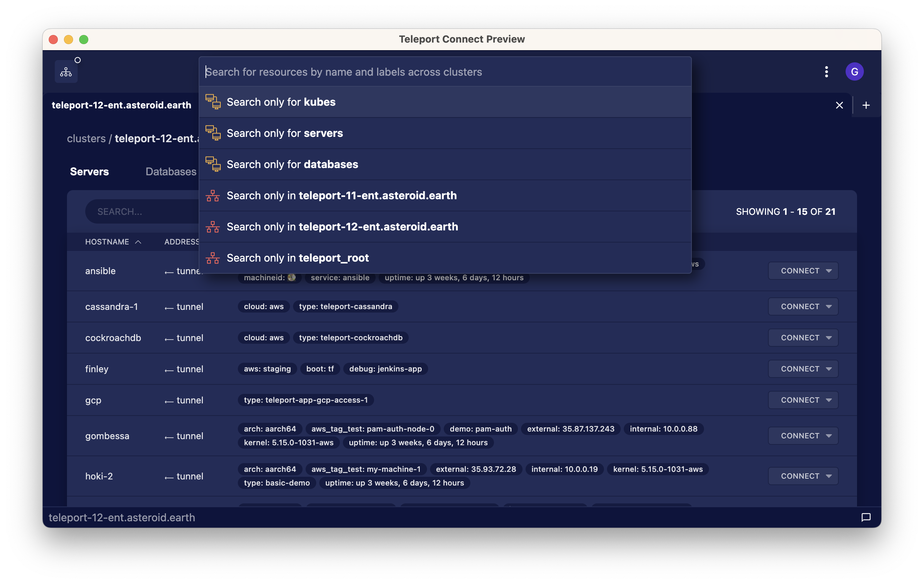Click the user avatar G icon
This screenshot has width=924, height=584.
(854, 72)
